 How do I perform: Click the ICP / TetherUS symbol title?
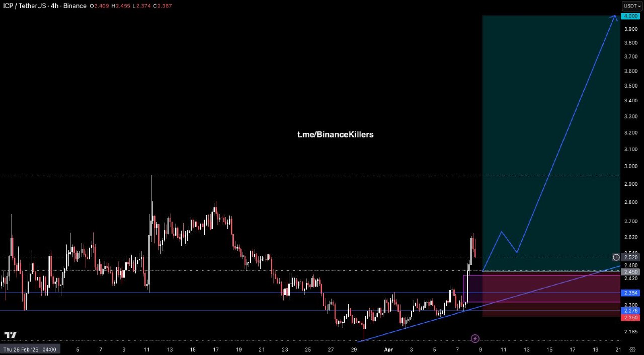(x=23, y=6)
